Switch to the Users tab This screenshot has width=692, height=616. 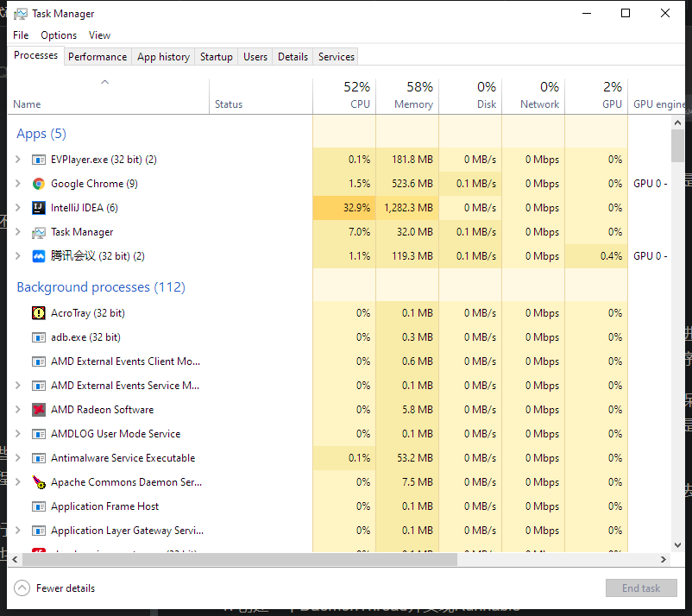255,57
